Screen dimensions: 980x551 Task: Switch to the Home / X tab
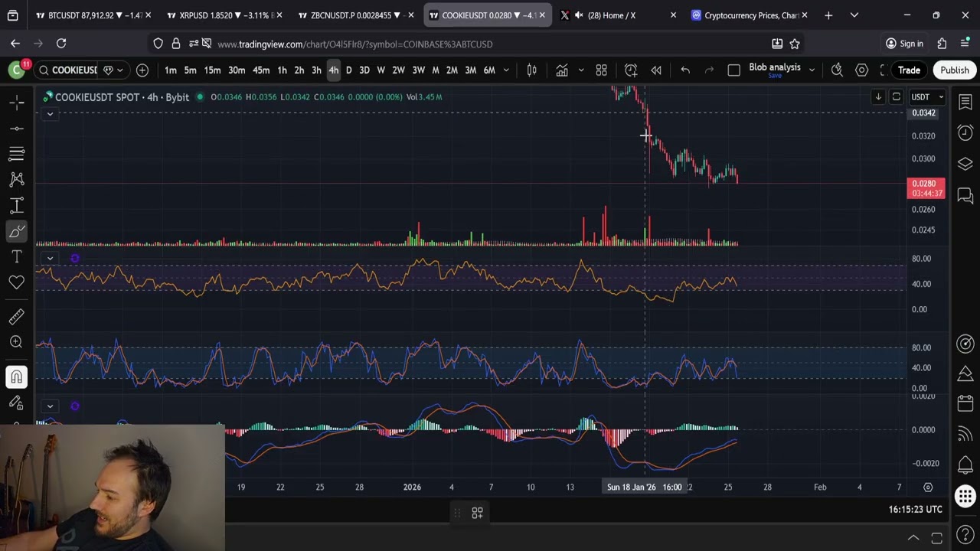pos(619,15)
